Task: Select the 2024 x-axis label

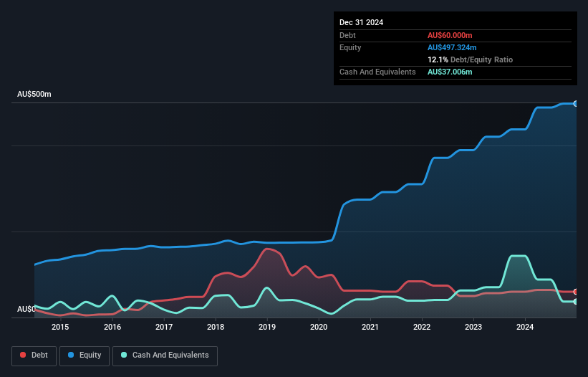Action: [x=525, y=327]
